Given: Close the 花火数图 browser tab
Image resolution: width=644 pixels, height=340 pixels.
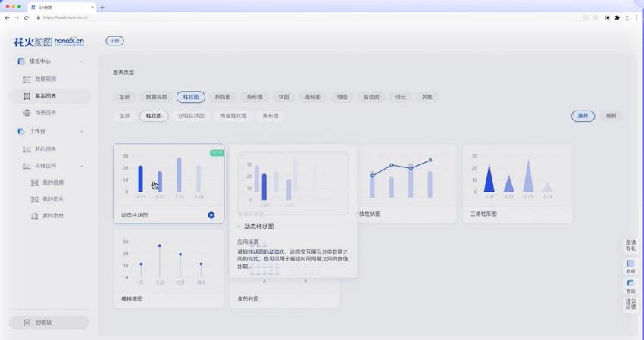Looking at the screenshot, I should pos(92,8).
